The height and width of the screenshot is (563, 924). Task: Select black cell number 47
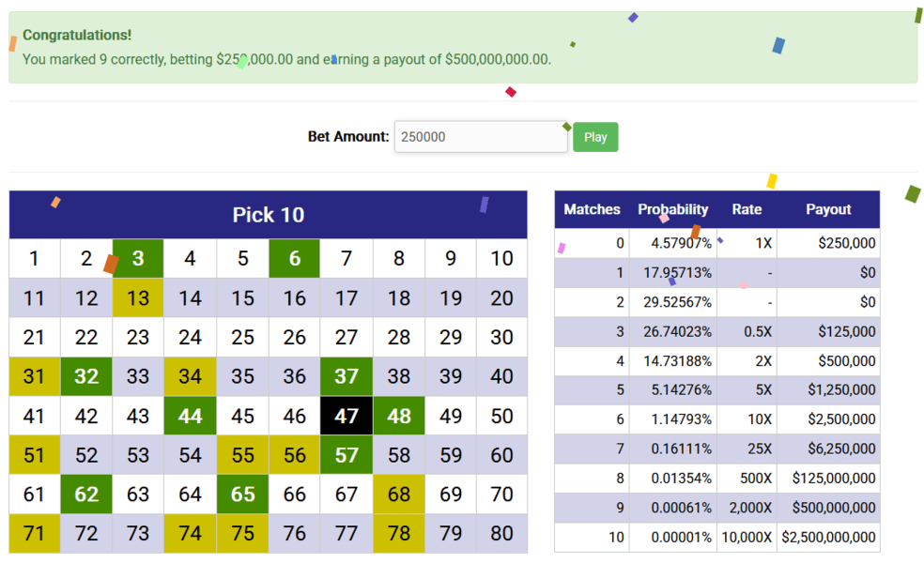346,416
